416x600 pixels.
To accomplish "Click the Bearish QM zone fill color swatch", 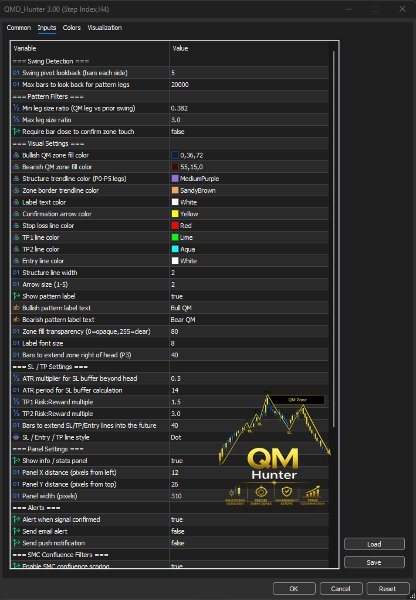I will tap(175, 167).
